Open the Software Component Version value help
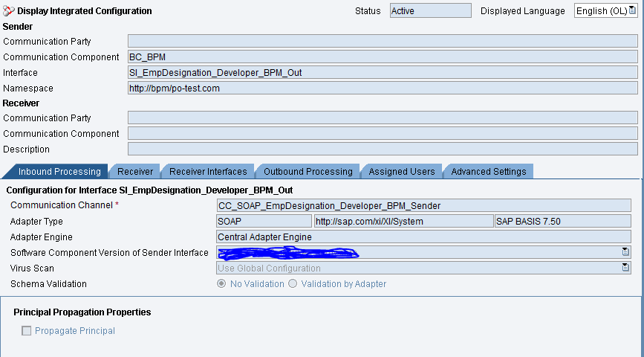The height and width of the screenshot is (357, 644). point(625,252)
